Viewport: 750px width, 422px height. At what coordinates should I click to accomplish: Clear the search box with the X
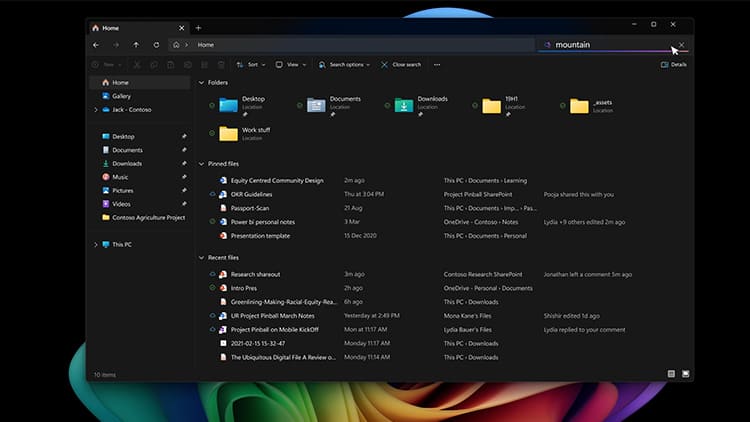point(681,45)
